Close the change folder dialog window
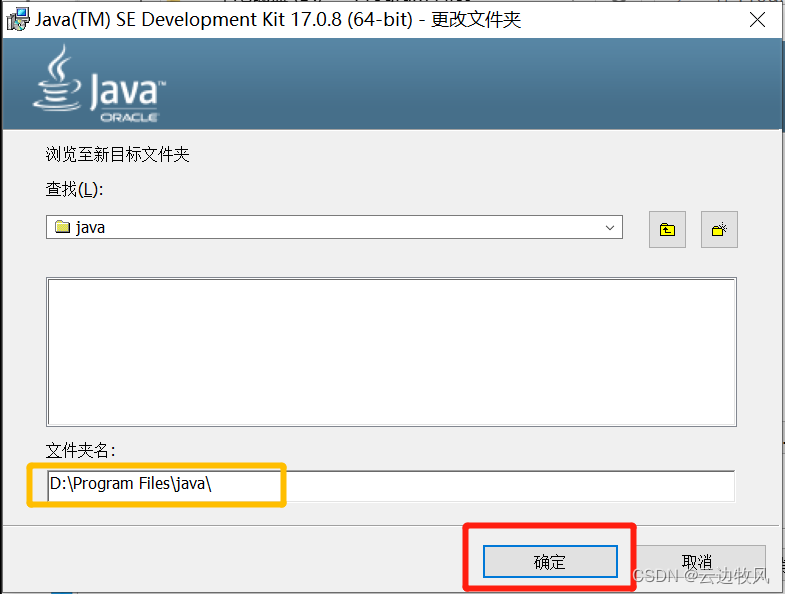Viewport: 785px width, 594px height. (757, 20)
